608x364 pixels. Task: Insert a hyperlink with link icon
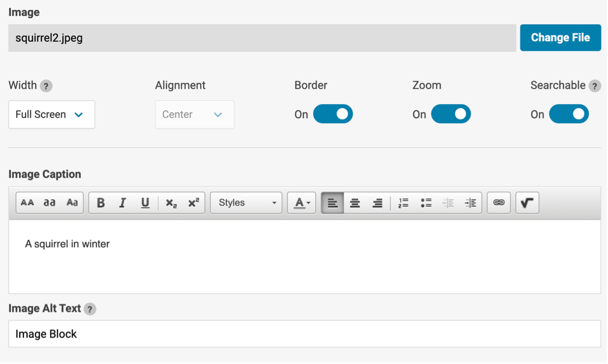(x=499, y=203)
